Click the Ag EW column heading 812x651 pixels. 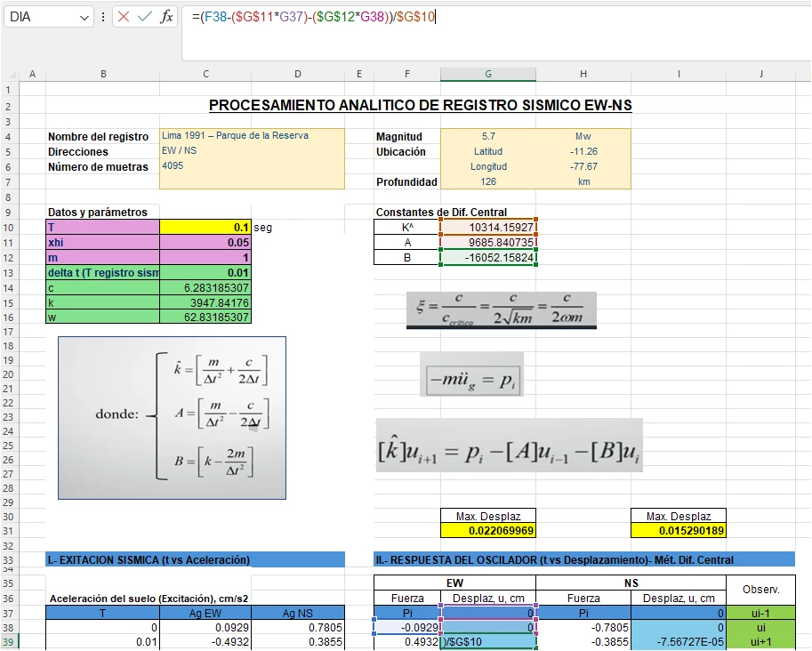pos(205,613)
